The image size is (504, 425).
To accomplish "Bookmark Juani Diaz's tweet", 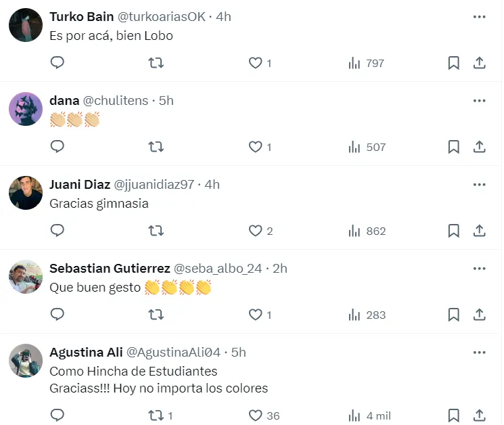I will [x=454, y=231].
